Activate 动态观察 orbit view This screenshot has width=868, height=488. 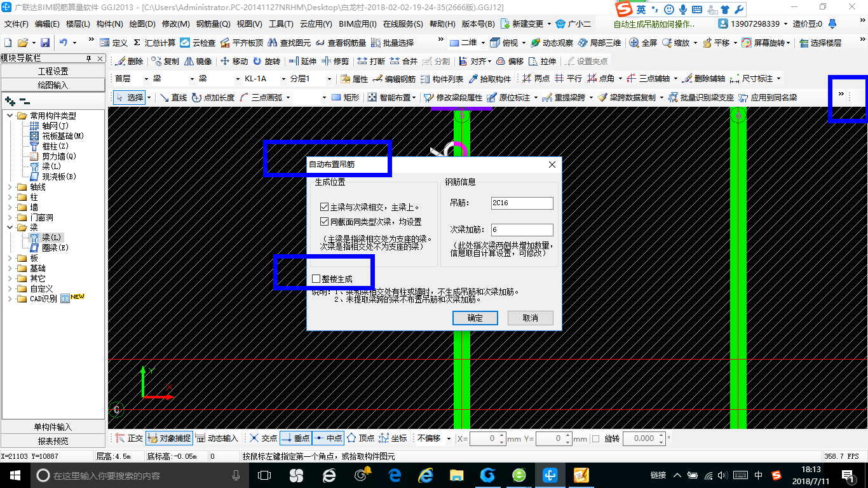[552, 43]
